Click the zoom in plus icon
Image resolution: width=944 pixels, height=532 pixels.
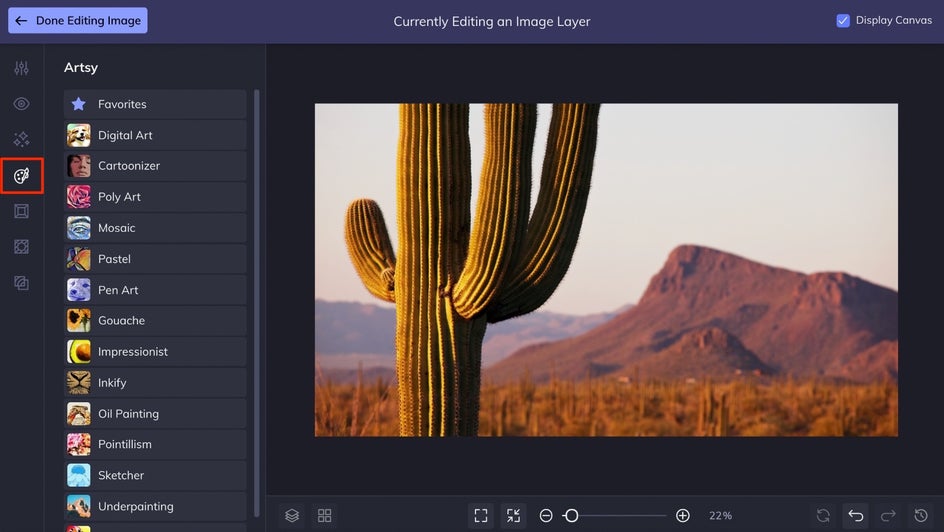click(x=683, y=516)
